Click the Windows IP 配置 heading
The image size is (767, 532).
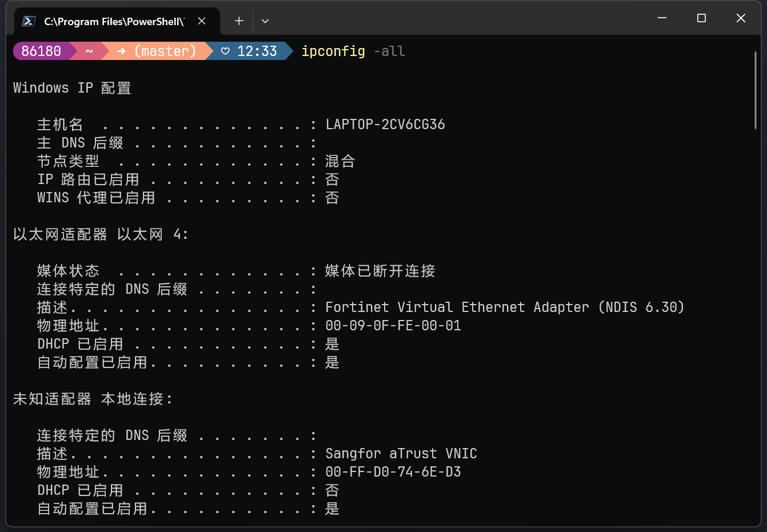tap(72, 88)
